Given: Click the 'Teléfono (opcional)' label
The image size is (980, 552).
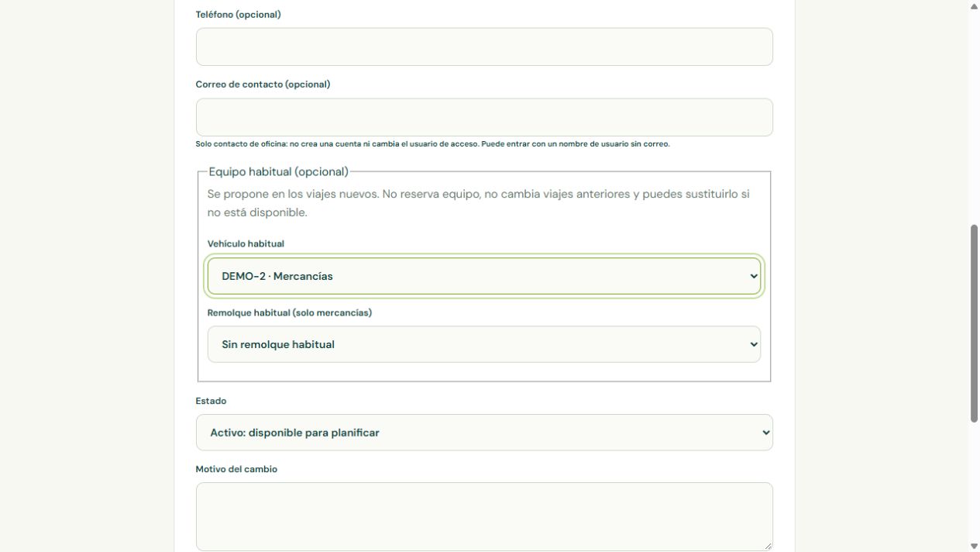Looking at the screenshot, I should (239, 15).
